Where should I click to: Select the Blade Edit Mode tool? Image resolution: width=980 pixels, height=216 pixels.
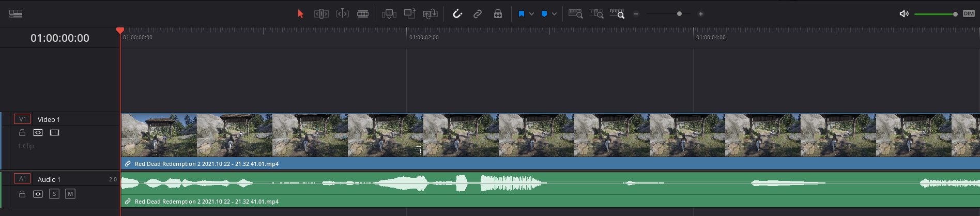coord(363,14)
